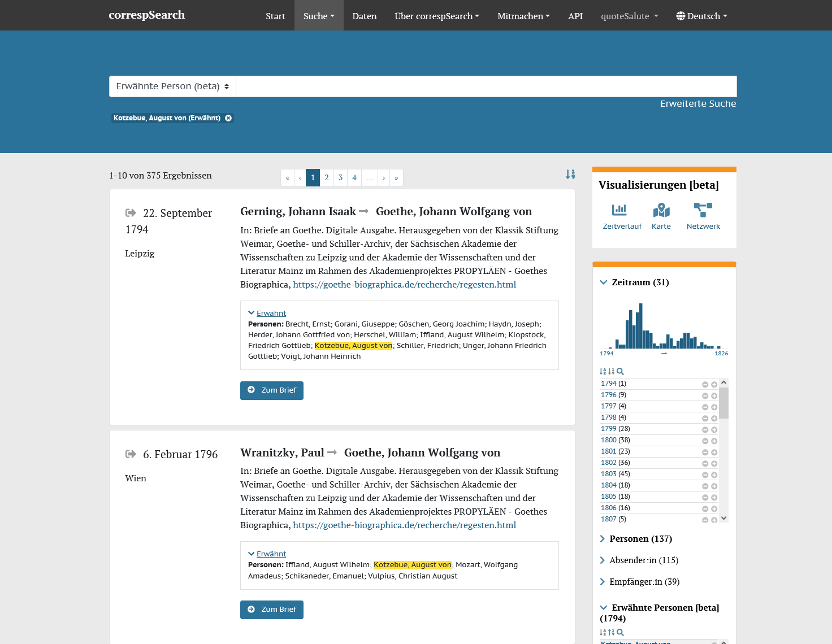Viewport: 832px width, 644px height.
Task: Jump to the last results page
Action: pos(396,178)
